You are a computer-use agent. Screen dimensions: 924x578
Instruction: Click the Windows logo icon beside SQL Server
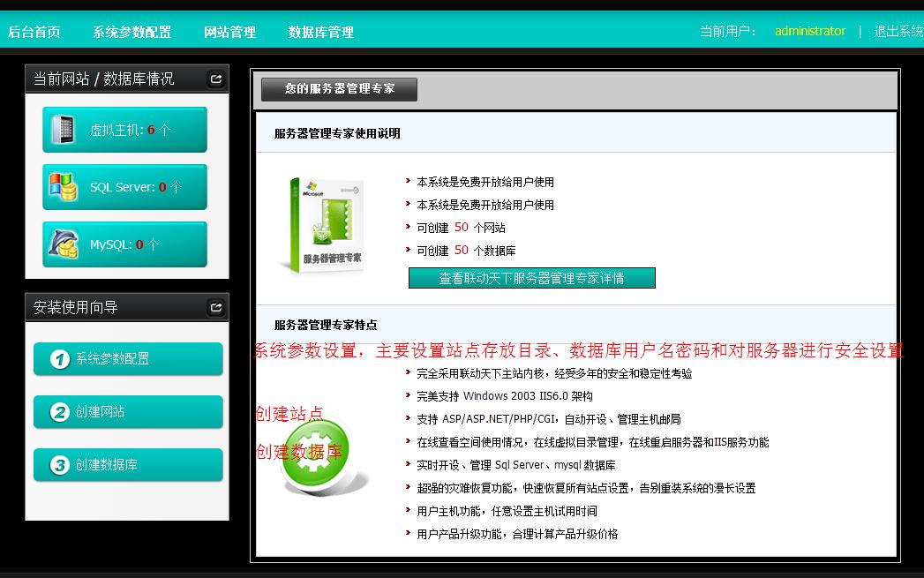(64, 186)
